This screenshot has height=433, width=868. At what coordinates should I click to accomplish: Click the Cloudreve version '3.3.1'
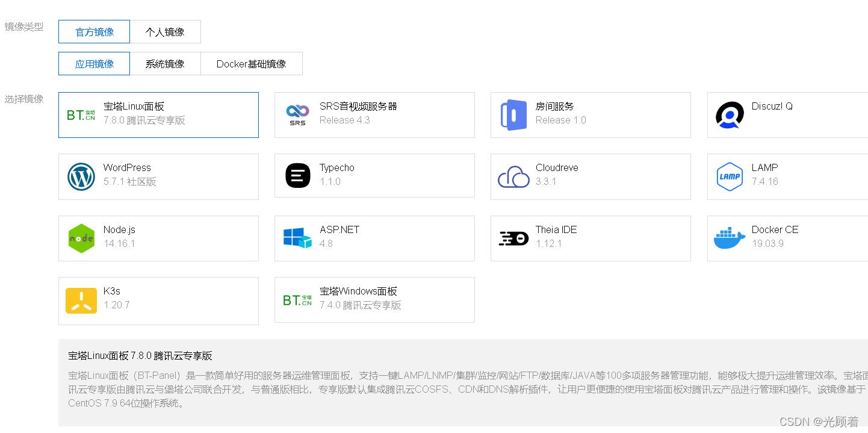tap(546, 182)
